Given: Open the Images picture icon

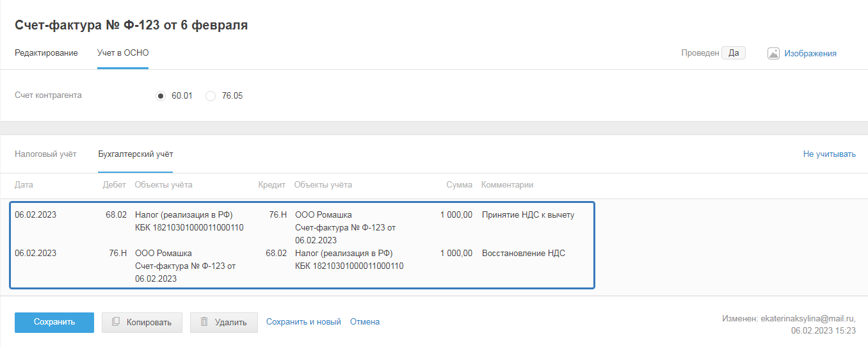Looking at the screenshot, I should [x=773, y=53].
